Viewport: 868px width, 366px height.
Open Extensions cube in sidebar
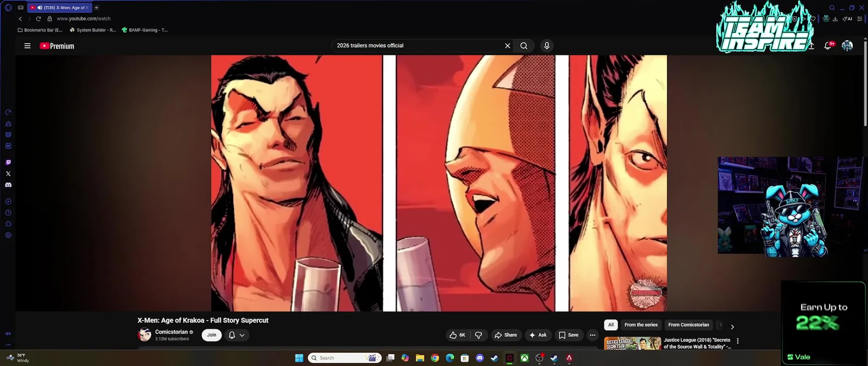(8, 224)
